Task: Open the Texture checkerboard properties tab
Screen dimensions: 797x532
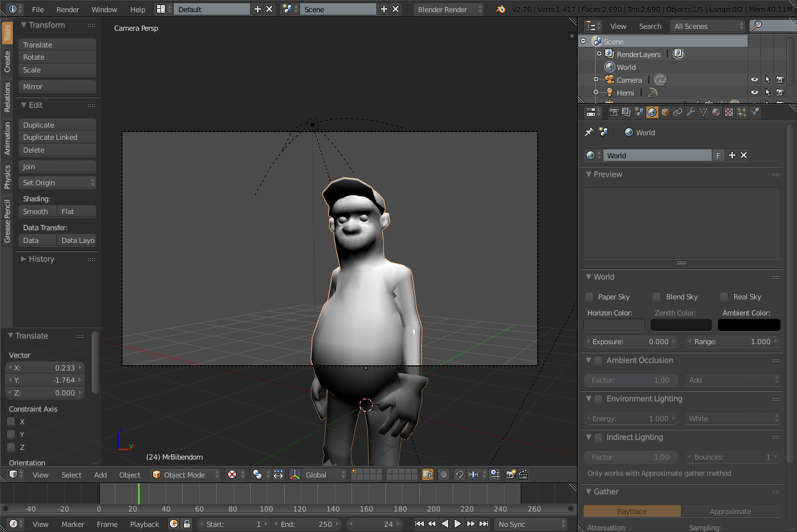Action: 729,112
